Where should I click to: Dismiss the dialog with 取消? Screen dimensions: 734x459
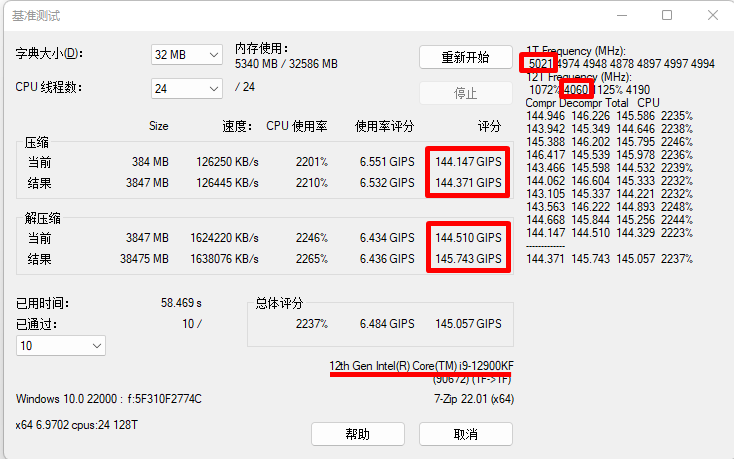[465, 434]
